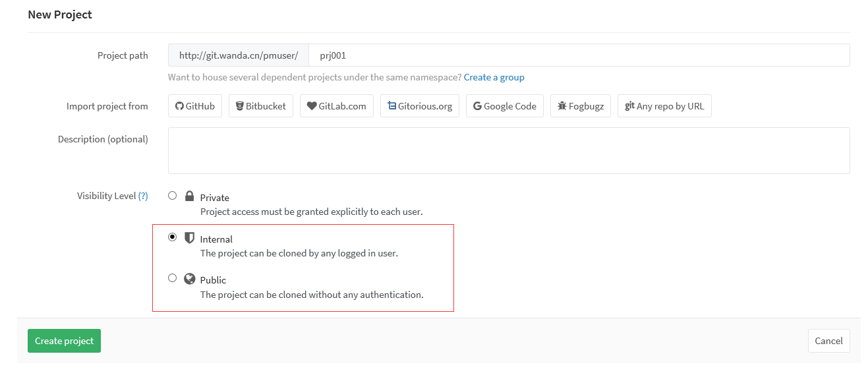This screenshot has width=868, height=383.
Task: Enable Internal visibility for the project
Action: 172,237
